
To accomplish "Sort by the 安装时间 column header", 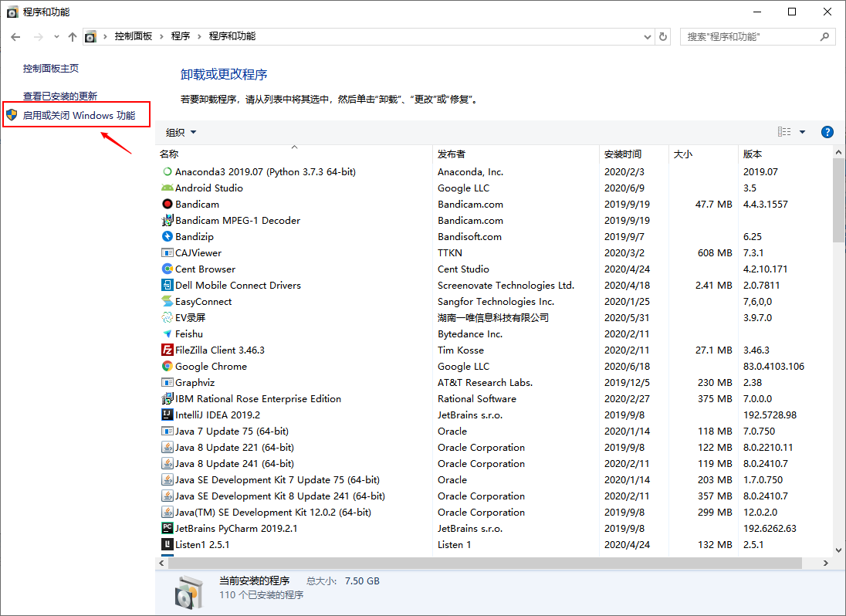I will (x=634, y=154).
